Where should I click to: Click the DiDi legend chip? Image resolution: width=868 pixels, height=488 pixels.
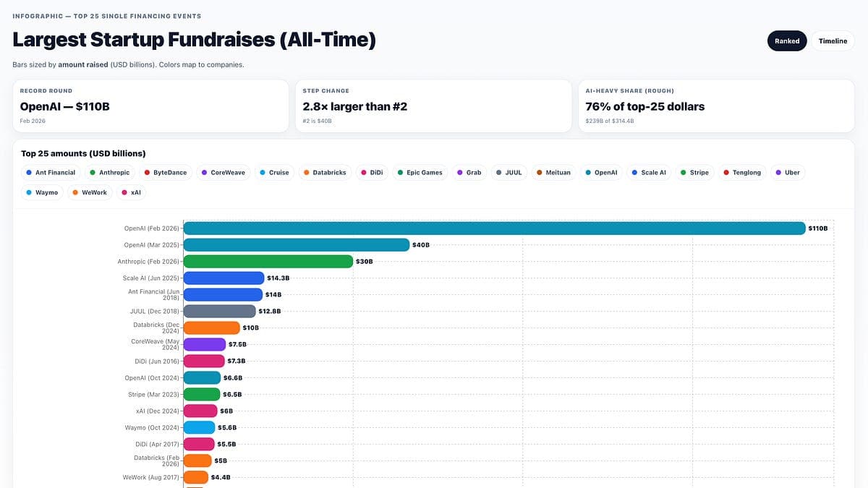click(371, 173)
